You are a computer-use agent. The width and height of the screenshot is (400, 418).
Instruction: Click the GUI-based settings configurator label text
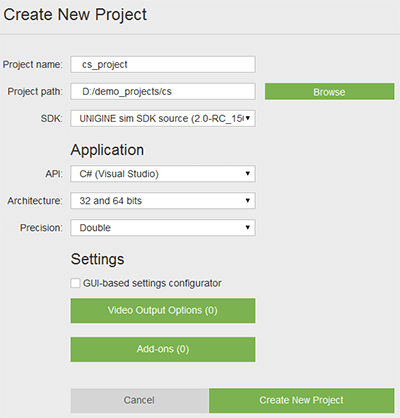tap(152, 283)
